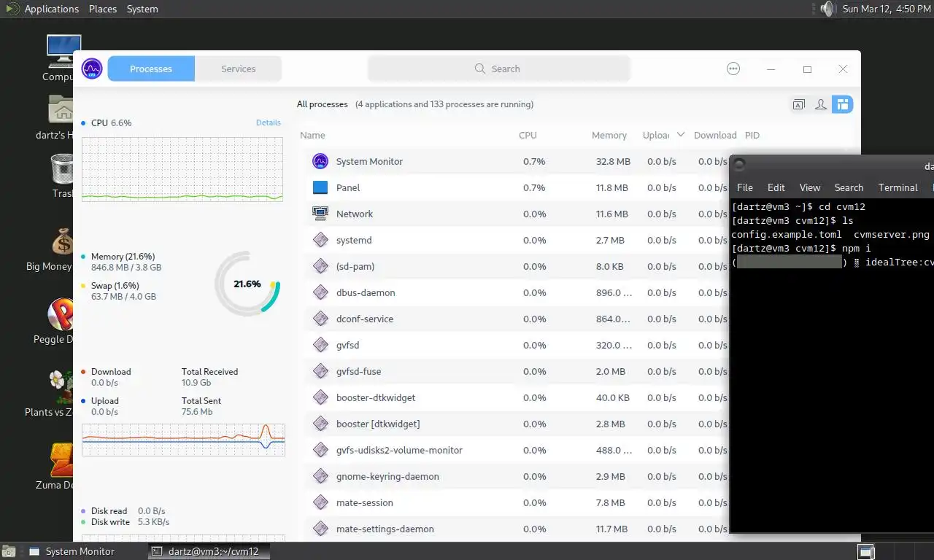Click the date and time in top panel
Screen dimensions: 934x560
tap(886, 9)
